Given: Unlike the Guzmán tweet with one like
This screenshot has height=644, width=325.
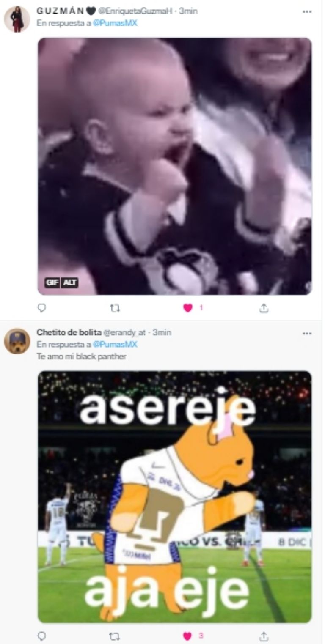Looking at the screenshot, I should click(188, 308).
